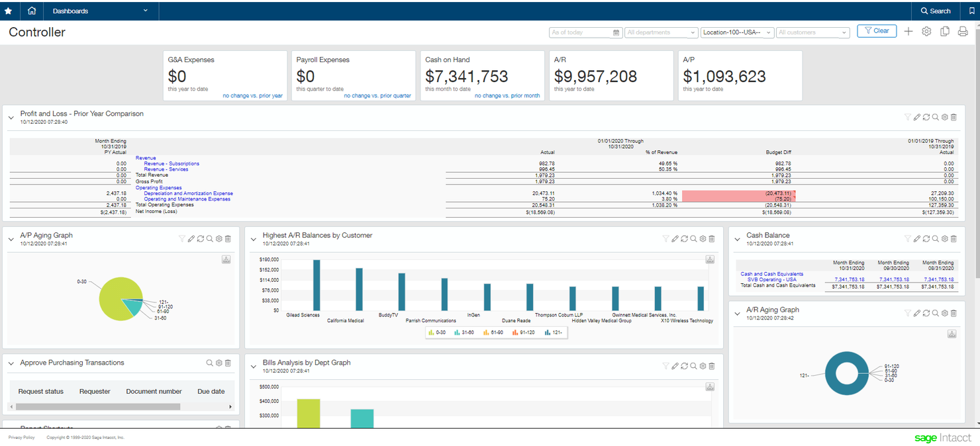Viewport: 980px width, 446px height.
Task: Open the graph export icon on A/P Aging Graph
Action: tap(226, 259)
